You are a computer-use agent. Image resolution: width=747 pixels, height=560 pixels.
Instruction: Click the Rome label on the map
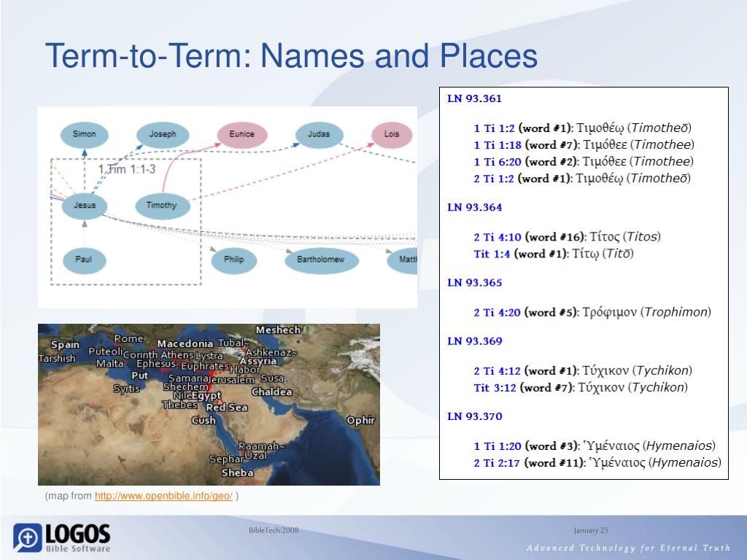128,338
